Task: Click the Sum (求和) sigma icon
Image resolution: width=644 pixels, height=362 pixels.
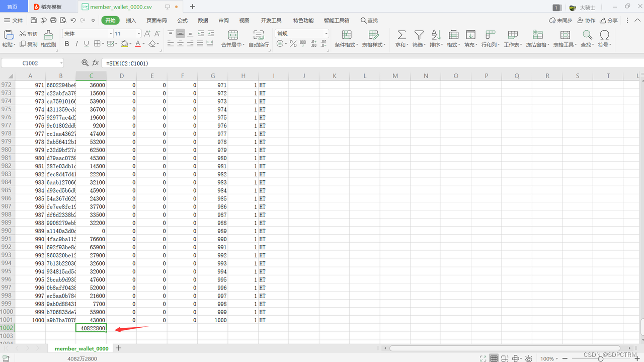Action: [401, 35]
